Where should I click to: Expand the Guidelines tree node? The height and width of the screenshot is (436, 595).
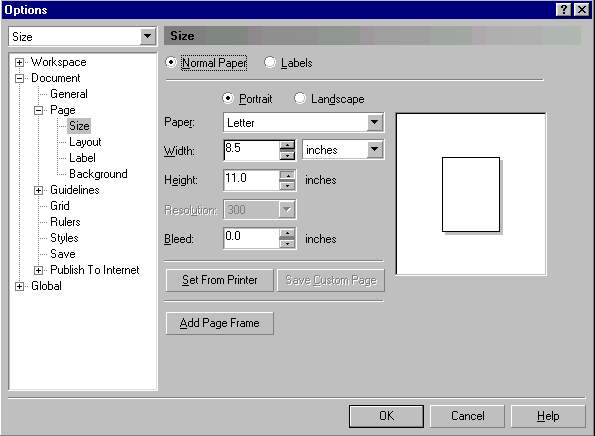point(38,190)
